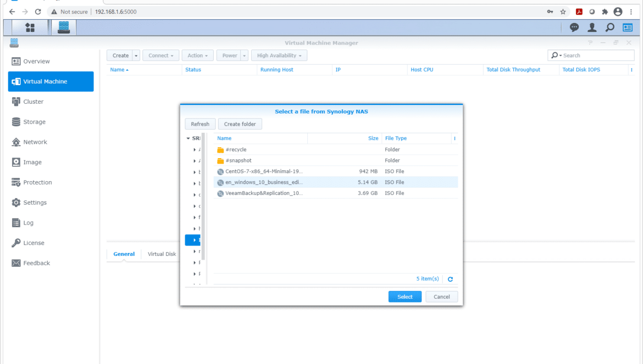643x364 pixels.
Task: Expand the highlighted blue tree folder
Action: click(195, 240)
